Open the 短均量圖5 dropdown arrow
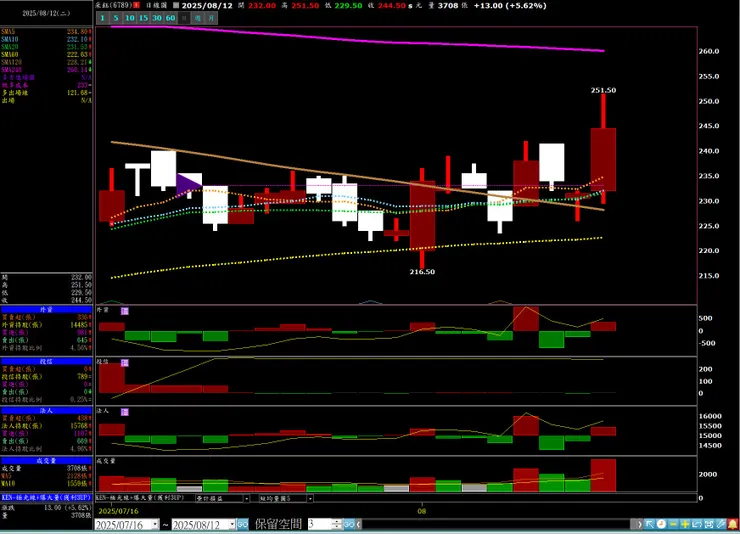The image size is (740, 534). pos(310,498)
